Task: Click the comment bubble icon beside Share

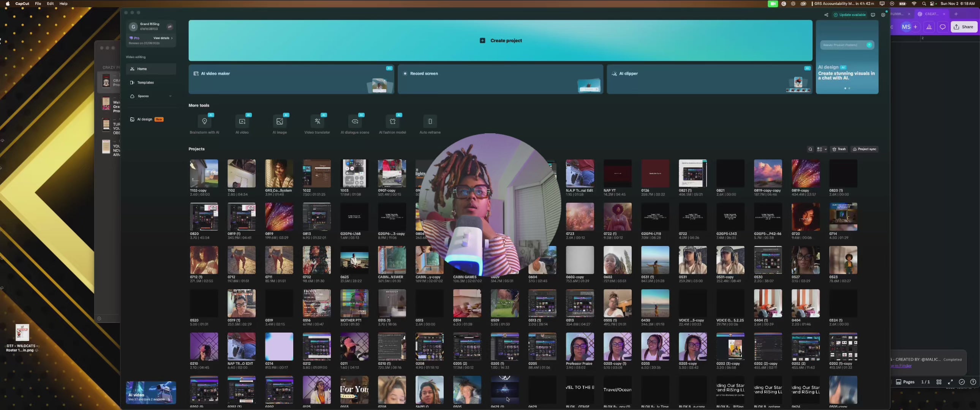Action: (942, 27)
